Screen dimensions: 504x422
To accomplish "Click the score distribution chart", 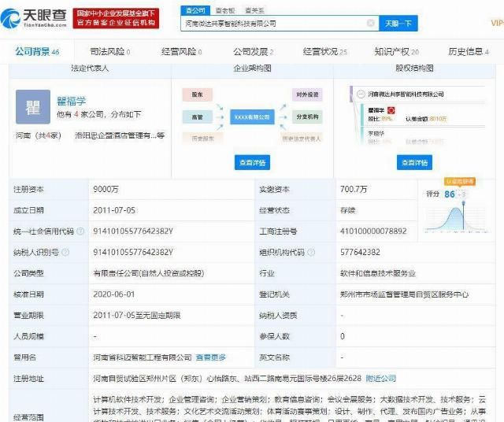I will tap(457, 219).
